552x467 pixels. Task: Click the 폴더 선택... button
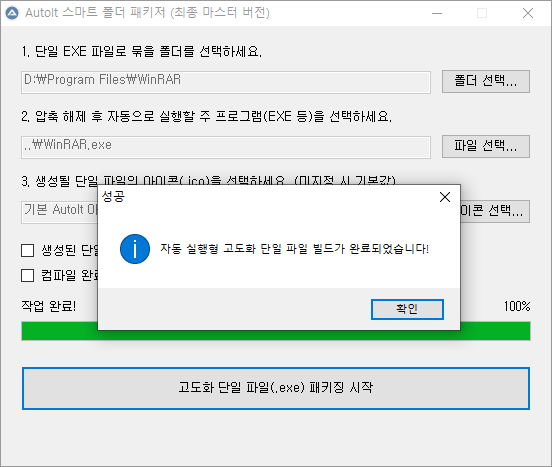point(486,81)
